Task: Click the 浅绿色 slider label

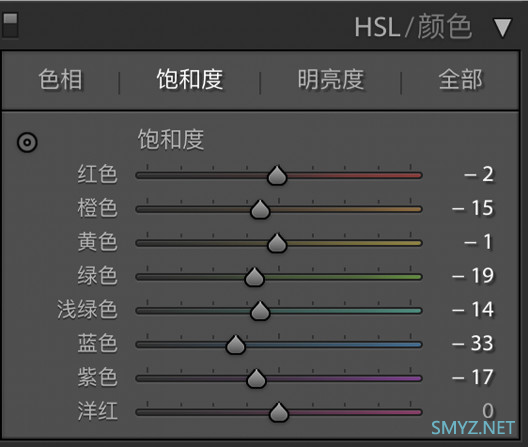Action: pyautogui.click(x=87, y=310)
